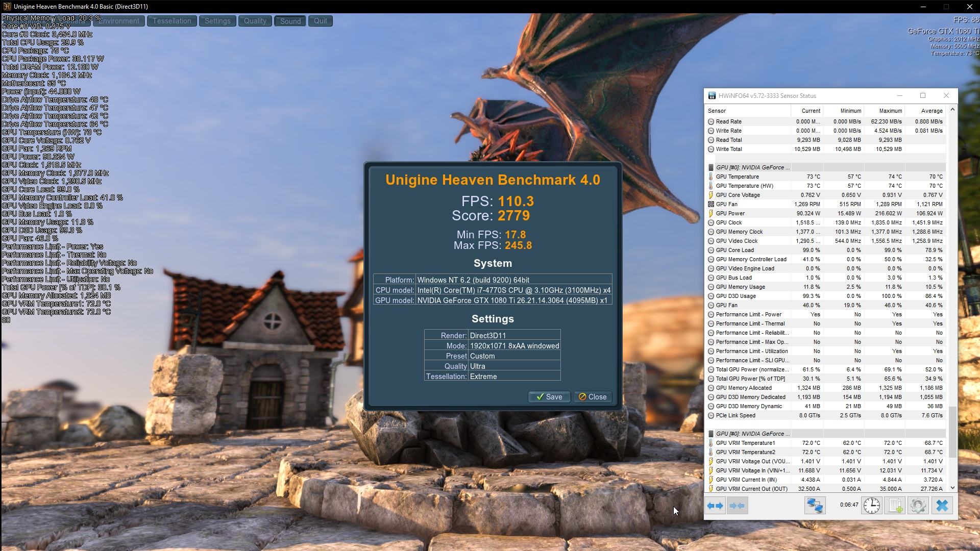This screenshot has width=980, height=551.
Task: Click the clock reset timer icon
Action: pyautogui.click(x=872, y=506)
